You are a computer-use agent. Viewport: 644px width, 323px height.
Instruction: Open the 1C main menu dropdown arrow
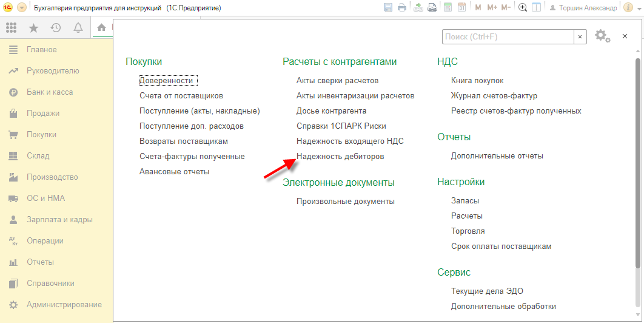(22, 7)
